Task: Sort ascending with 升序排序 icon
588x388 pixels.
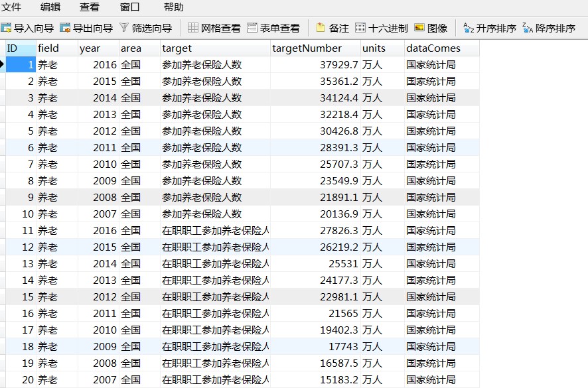Action: pos(469,28)
